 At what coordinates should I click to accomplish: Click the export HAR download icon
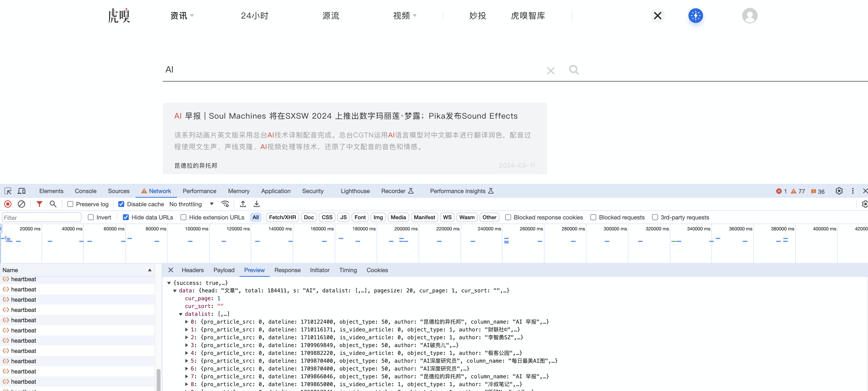[256, 204]
